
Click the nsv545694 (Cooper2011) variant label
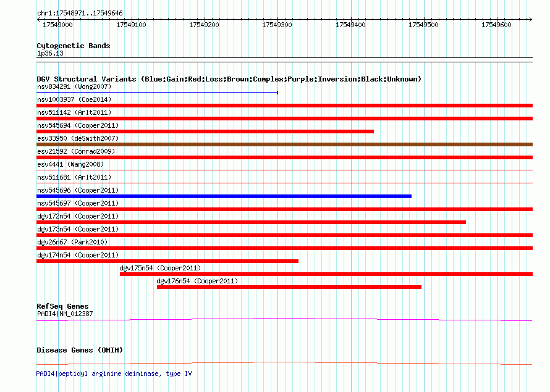pyautogui.click(x=78, y=125)
